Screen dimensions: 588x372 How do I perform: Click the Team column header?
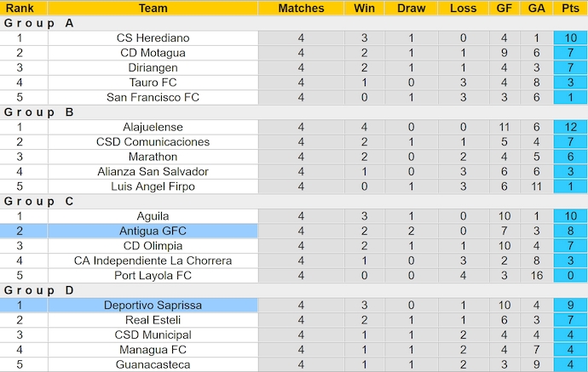click(153, 8)
